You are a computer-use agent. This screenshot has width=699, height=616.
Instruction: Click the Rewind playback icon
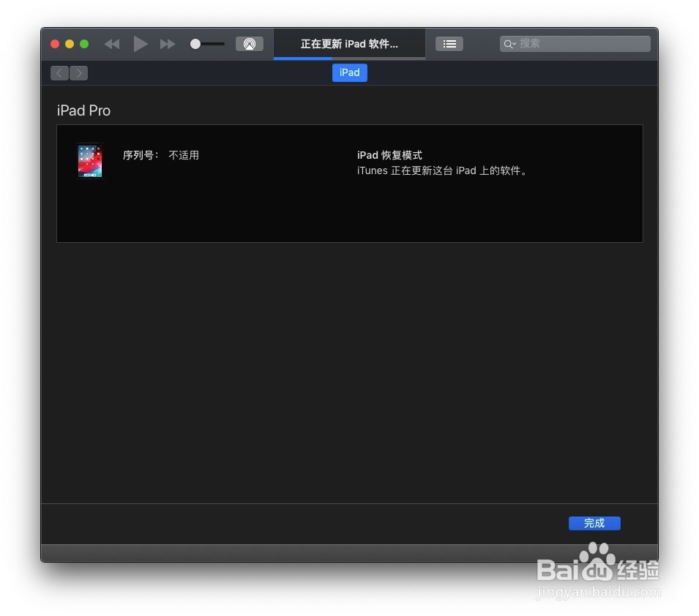[111, 44]
